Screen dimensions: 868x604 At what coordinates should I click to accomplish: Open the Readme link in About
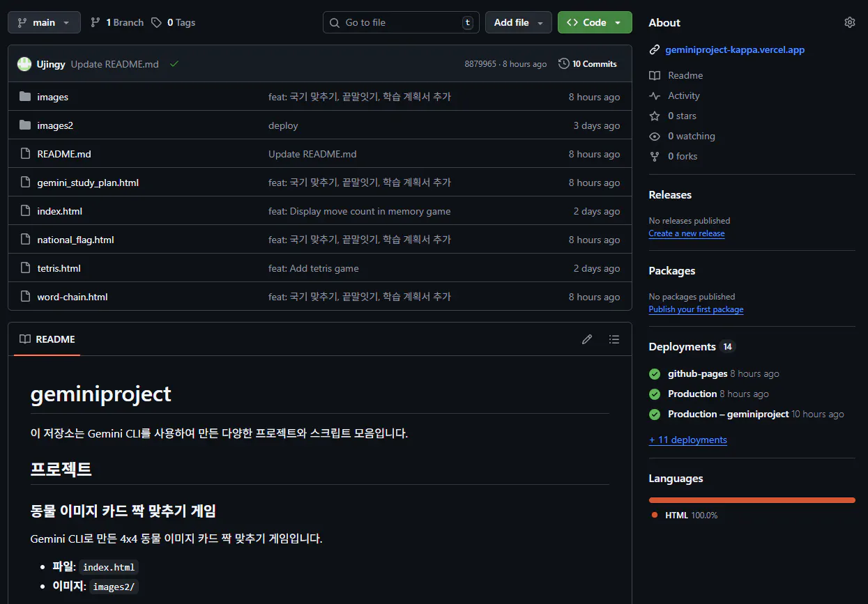coord(685,75)
